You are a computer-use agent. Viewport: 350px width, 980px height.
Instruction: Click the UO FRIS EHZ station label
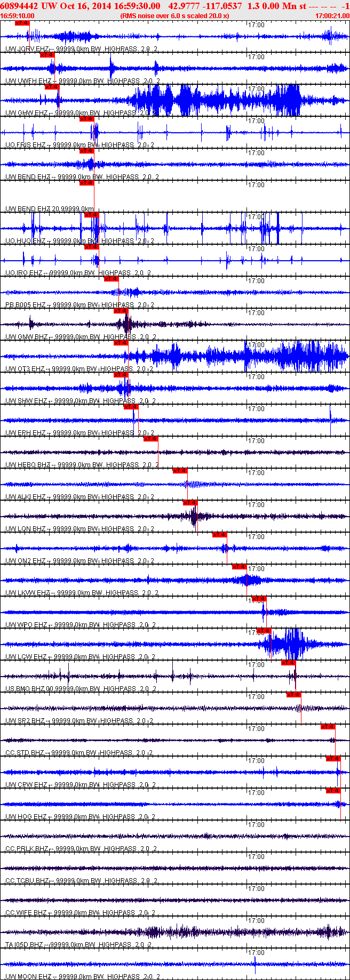tap(79, 145)
